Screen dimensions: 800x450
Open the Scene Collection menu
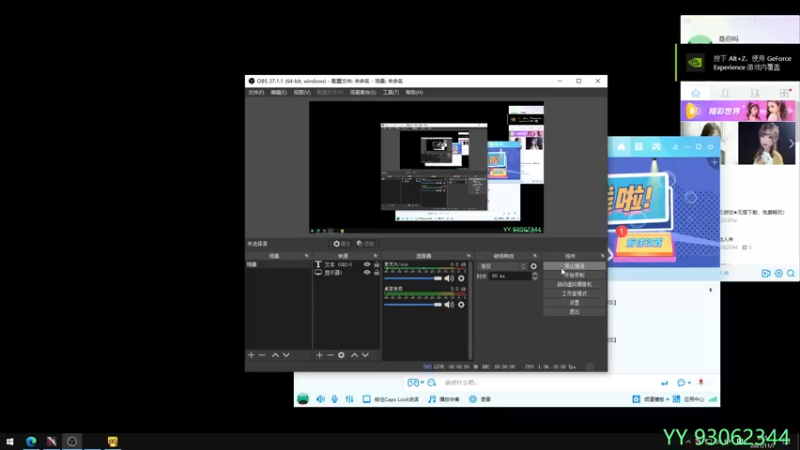[x=363, y=92]
